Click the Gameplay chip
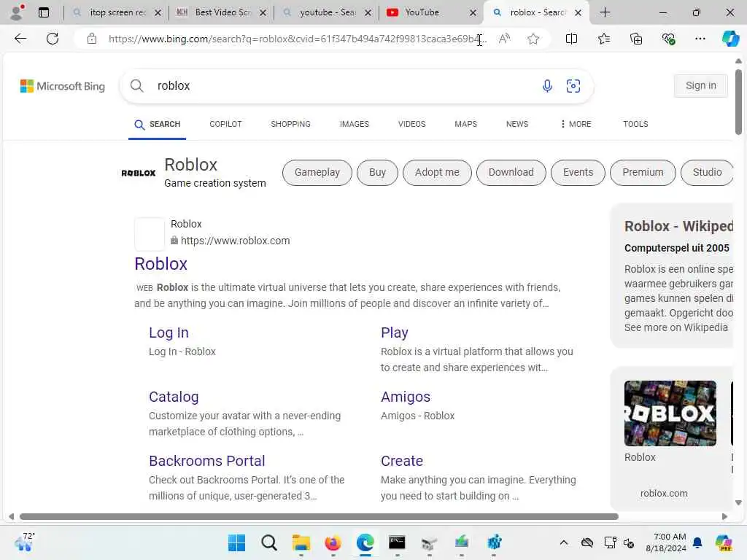Viewport: 747px width, 560px height. point(317,172)
